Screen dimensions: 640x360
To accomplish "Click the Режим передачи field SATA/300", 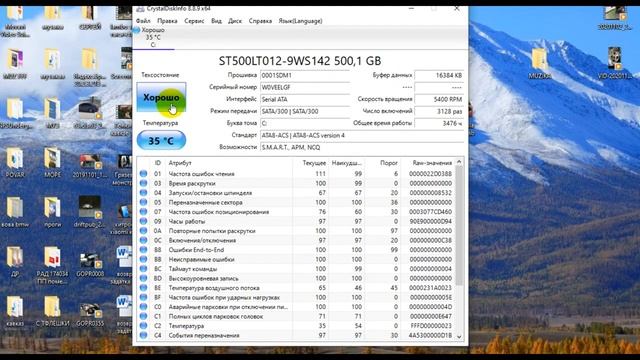I will pyautogui.click(x=305, y=111).
